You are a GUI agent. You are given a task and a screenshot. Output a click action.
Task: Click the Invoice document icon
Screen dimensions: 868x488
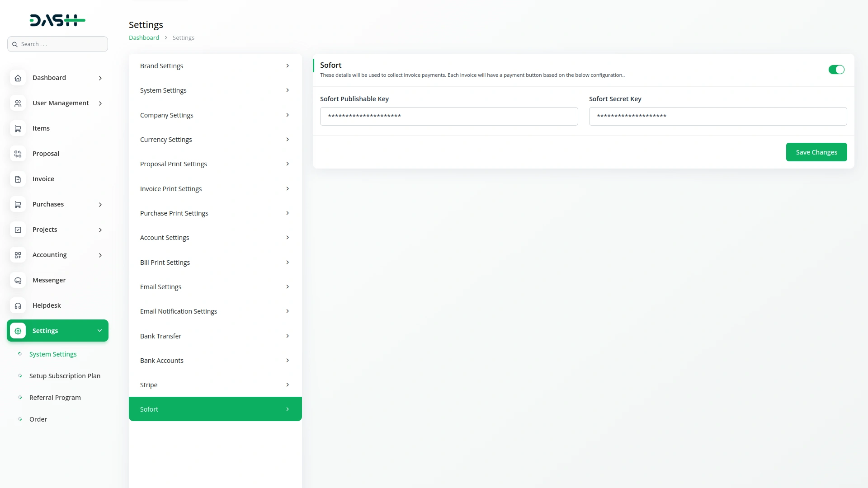click(x=18, y=179)
